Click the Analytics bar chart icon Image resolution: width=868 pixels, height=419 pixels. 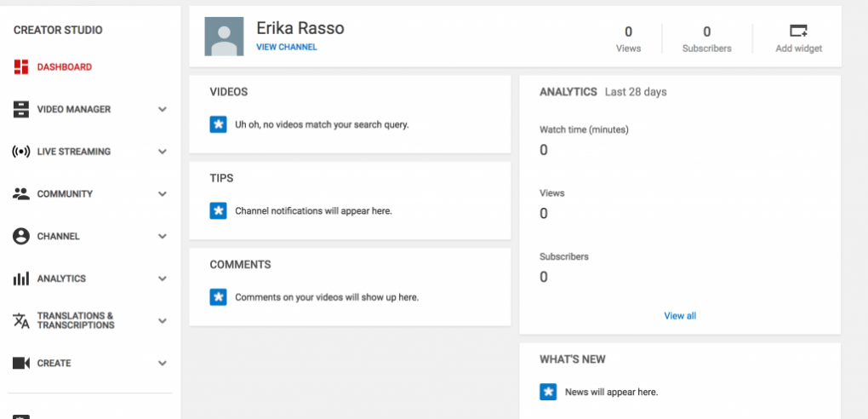[21, 278]
